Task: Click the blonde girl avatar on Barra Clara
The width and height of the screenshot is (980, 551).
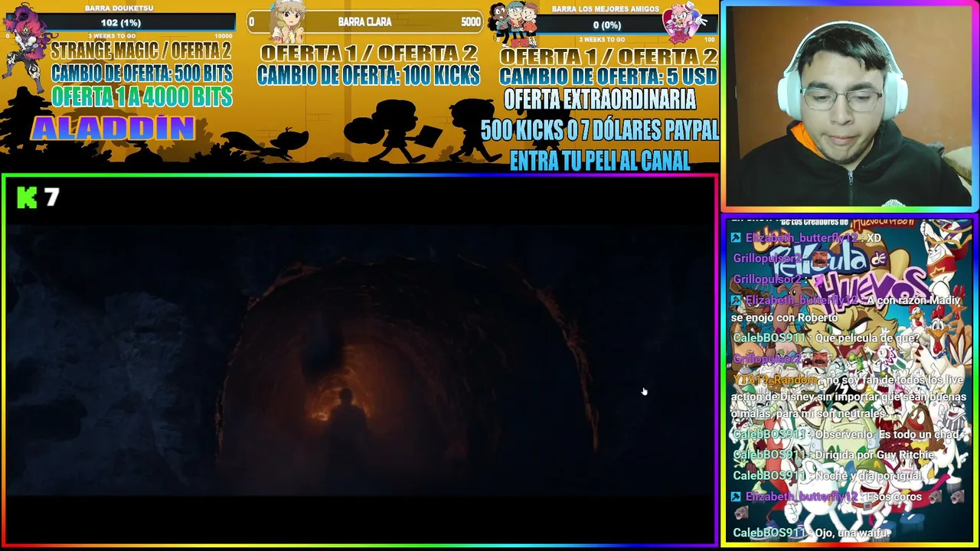Action: 289,21
